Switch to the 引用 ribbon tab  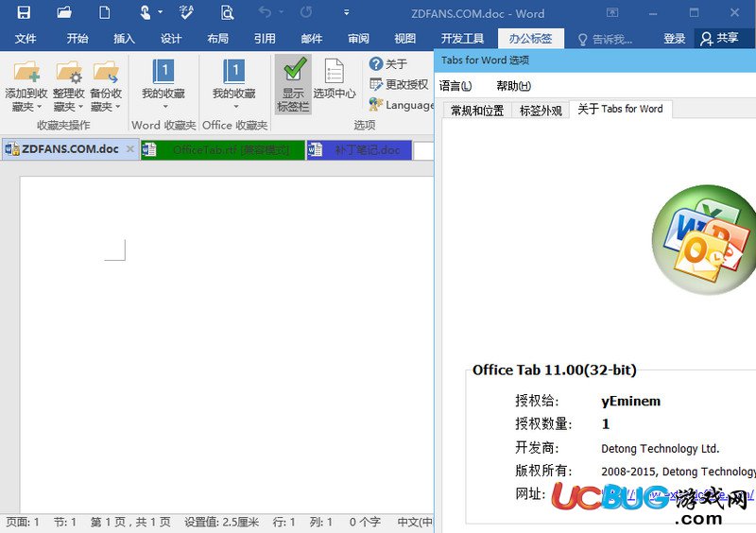tap(265, 39)
